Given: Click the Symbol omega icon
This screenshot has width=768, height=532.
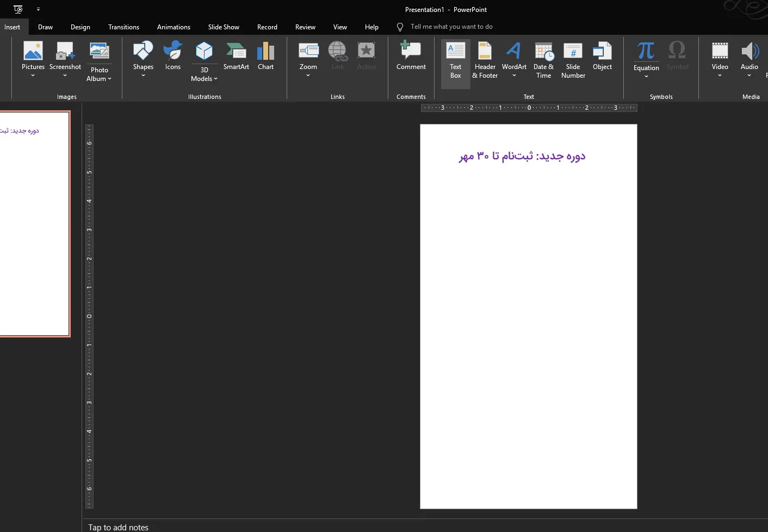Looking at the screenshot, I should [x=677, y=51].
